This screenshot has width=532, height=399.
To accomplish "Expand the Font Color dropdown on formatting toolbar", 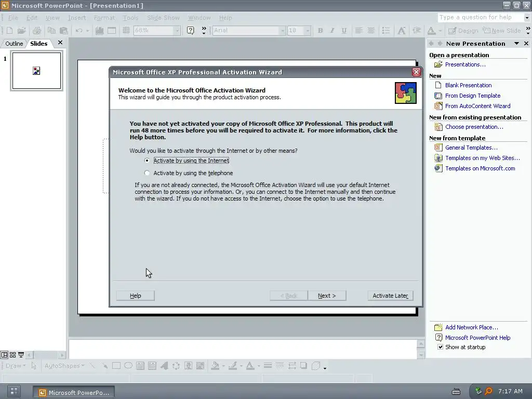I will click(440, 31).
